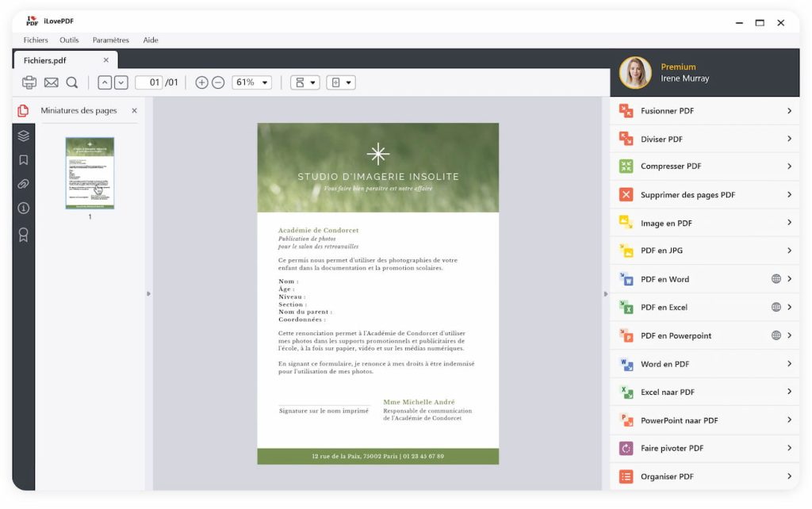Click the PDF en Word icon

tap(626, 279)
